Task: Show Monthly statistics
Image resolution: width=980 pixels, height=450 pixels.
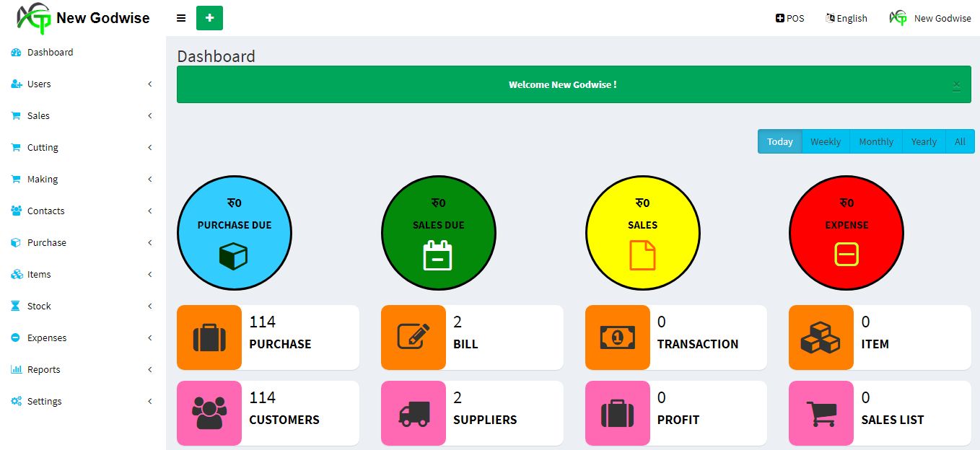Action: [x=875, y=141]
